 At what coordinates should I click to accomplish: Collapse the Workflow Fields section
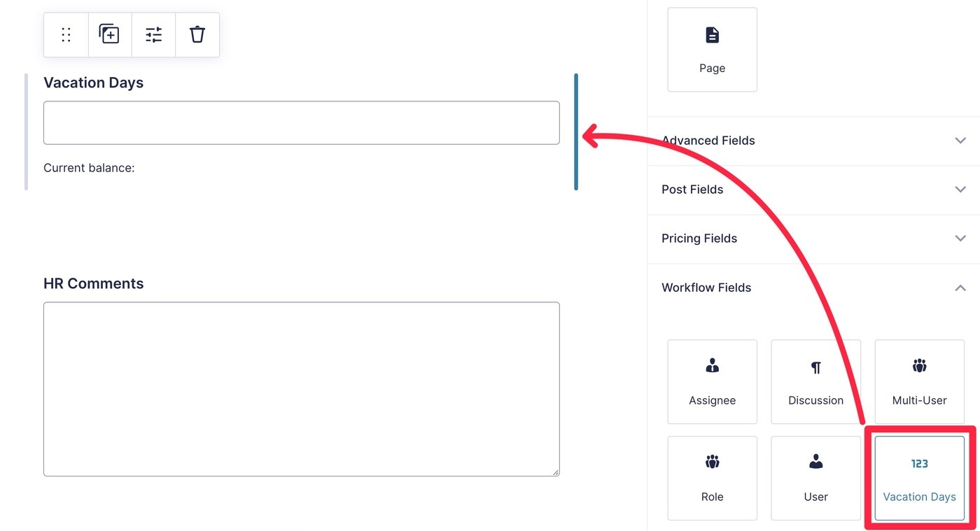pyautogui.click(x=813, y=288)
